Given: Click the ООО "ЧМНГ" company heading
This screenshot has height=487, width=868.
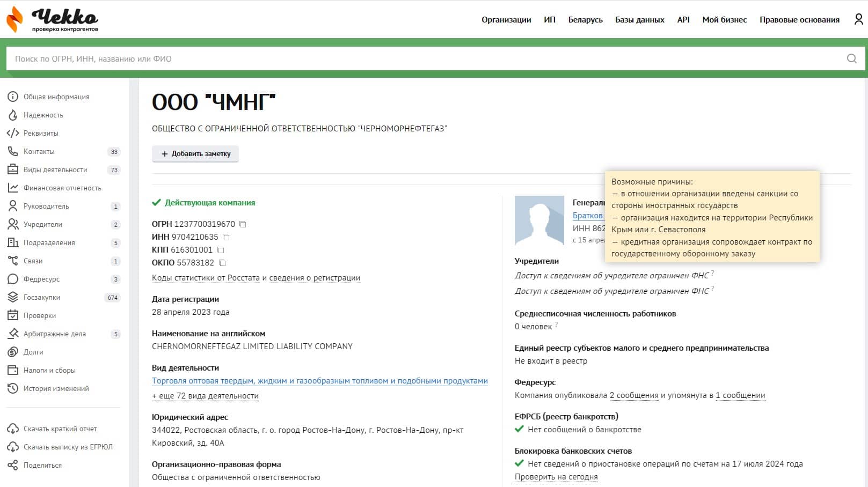Looking at the screenshot, I should click(214, 102).
